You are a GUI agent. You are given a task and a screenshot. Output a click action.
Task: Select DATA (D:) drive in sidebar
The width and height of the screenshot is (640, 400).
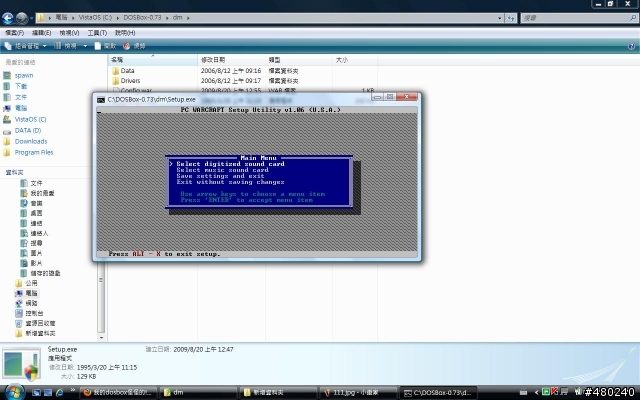pos(27,130)
